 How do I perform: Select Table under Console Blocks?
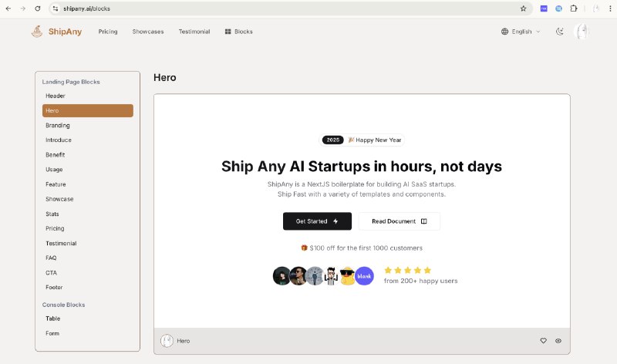click(88, 318)
